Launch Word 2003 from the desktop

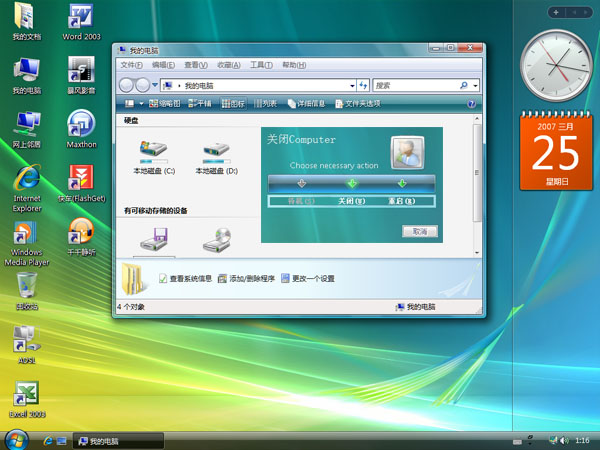click(x=81, y=21)
